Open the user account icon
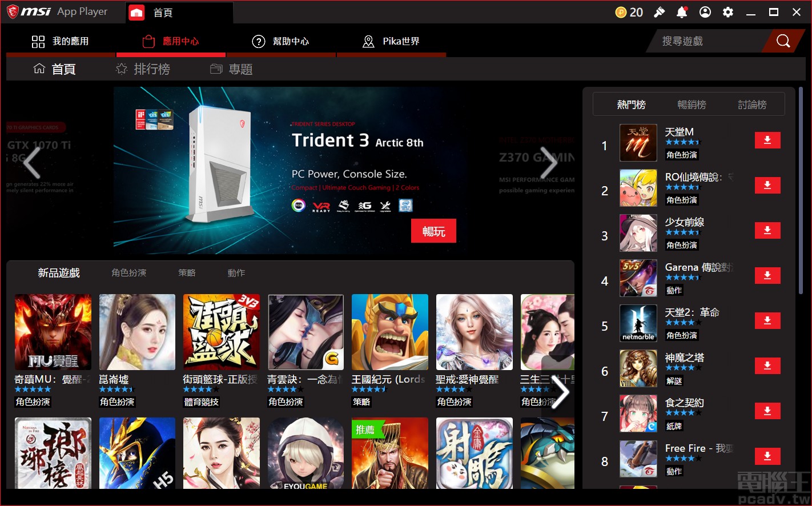 pos(705,12)
